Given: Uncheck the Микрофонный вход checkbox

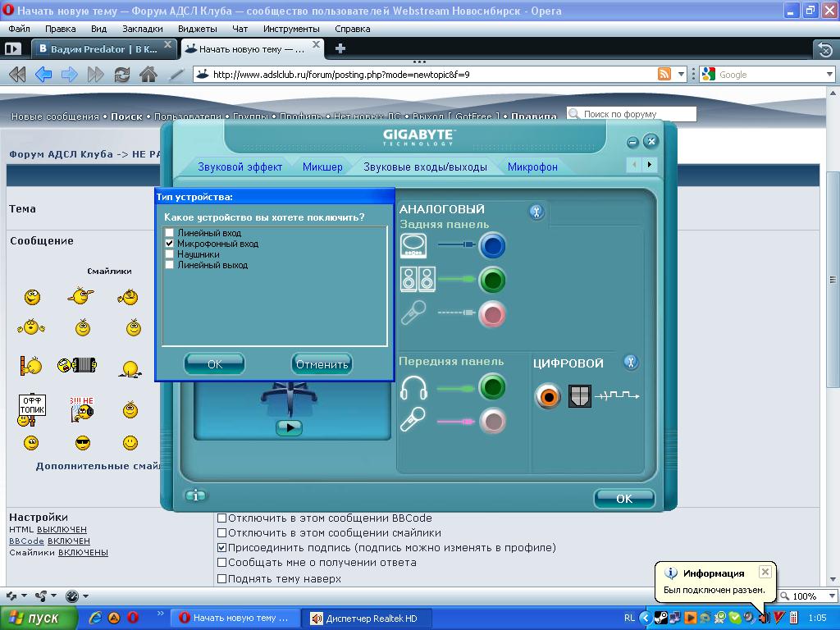Looking at the screenshot, I should click(x=170, y=244).
